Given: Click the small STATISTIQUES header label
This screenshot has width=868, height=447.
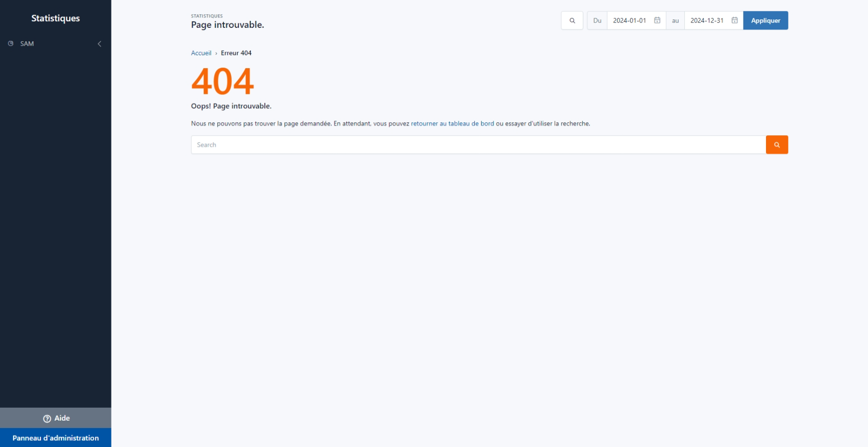Looking at the screenshot, I should pos(207,16).
